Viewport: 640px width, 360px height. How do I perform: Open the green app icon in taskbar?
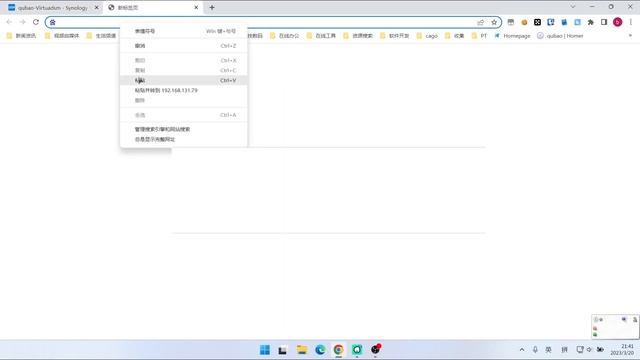click(x=357, y=350)
